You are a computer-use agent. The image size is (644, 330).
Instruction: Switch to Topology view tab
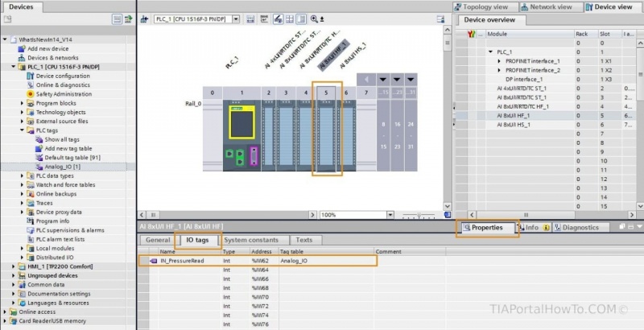(x=485, y=7)
